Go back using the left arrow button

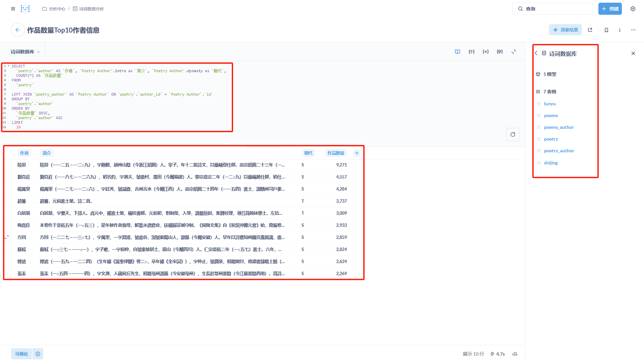tap(18, 30)
